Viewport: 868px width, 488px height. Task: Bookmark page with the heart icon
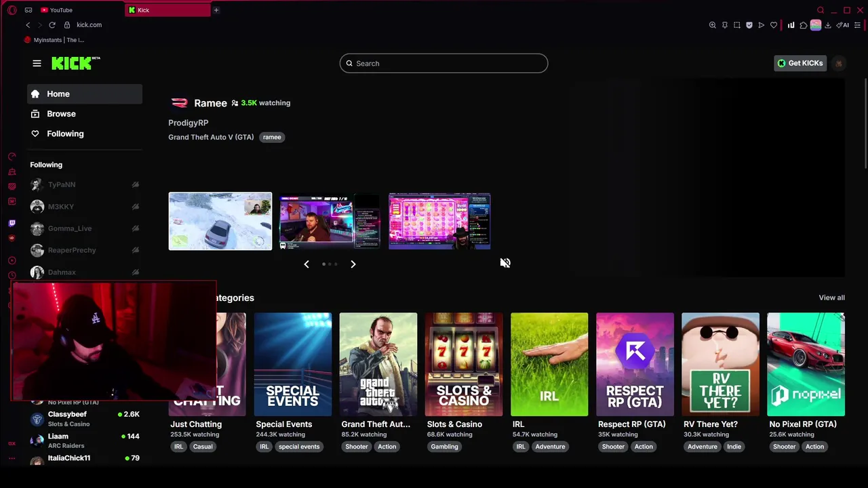(774, 25)
